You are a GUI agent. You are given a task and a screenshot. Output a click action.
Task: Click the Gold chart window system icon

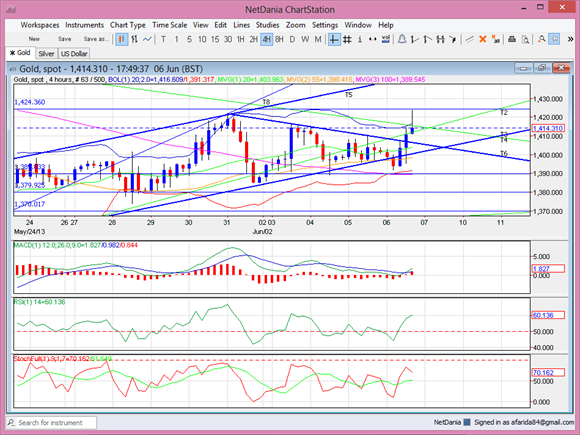pyautogui.click(x=13, y=69)
